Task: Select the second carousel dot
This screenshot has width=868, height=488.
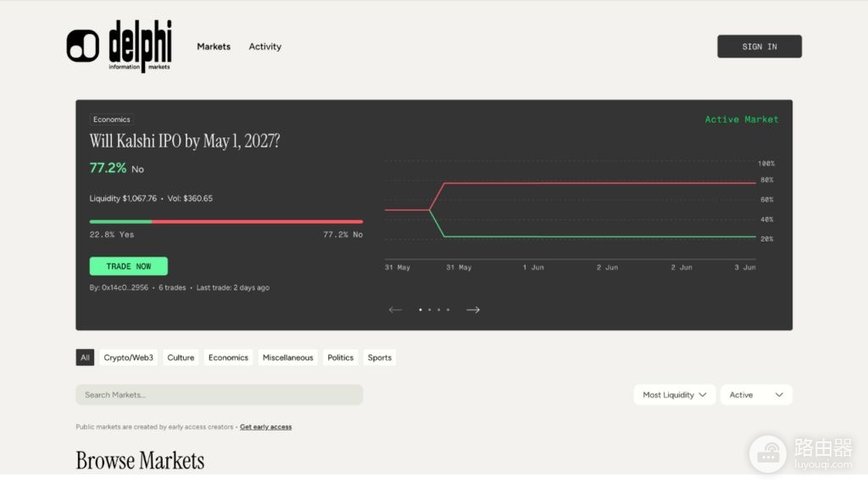Action: pyautogui.click(x=430, y=310)
